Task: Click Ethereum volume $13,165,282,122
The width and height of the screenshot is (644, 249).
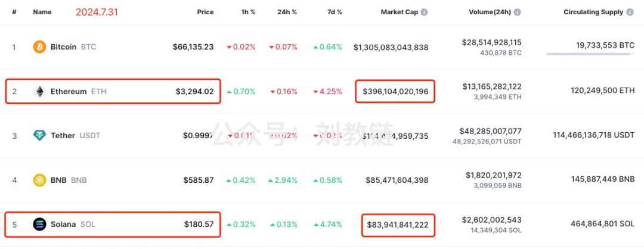Action: [492, 86]
